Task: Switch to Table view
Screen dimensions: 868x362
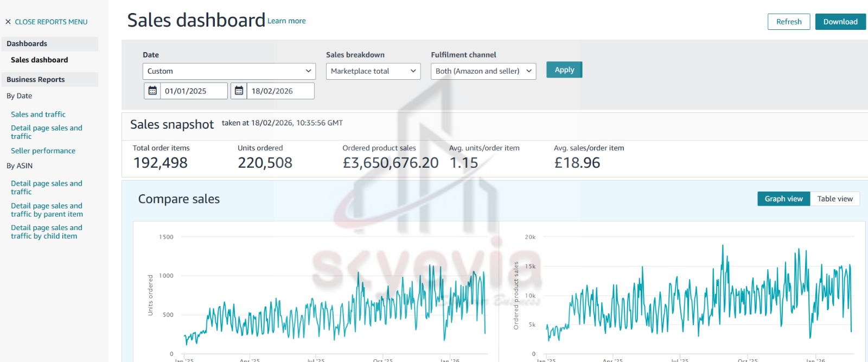Action: [x=834, y=199]
